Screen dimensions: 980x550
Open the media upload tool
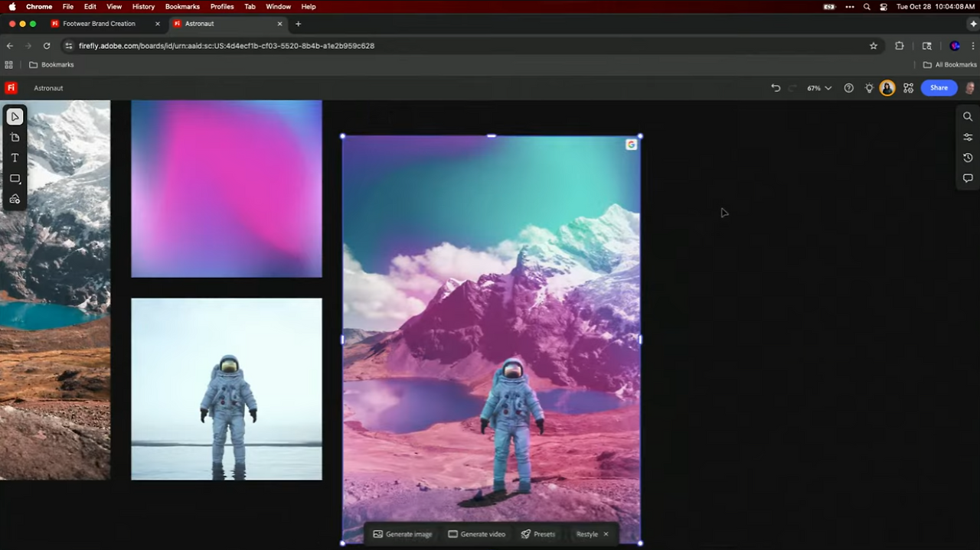tap(15, 199)
